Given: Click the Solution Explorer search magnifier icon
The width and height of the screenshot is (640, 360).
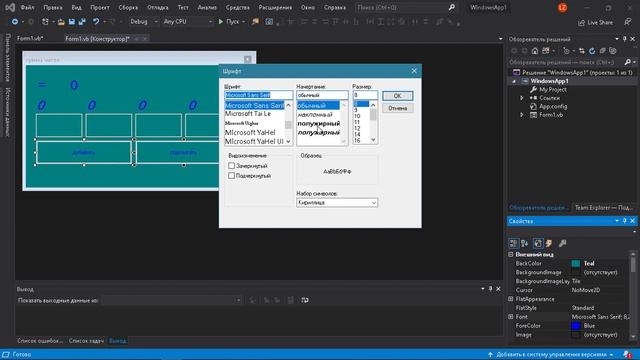Looking at the screenshot, I should [628, 62].
